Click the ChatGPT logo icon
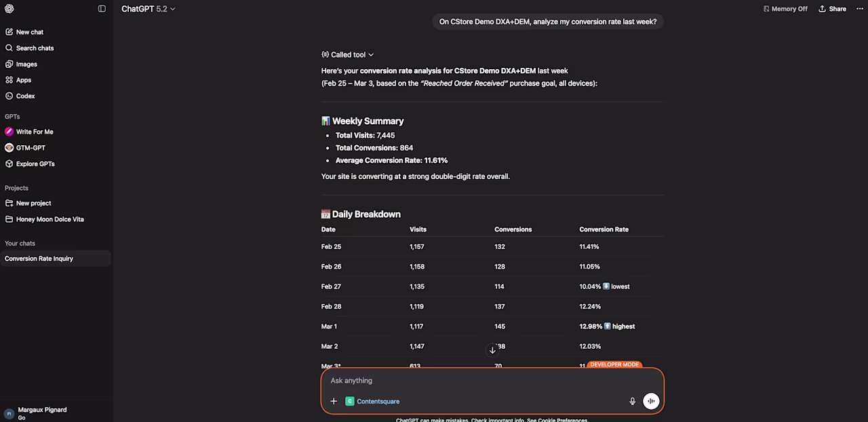The width and height of the screenshot is (868, 422). pyautogui.click(x=9, y=9)
